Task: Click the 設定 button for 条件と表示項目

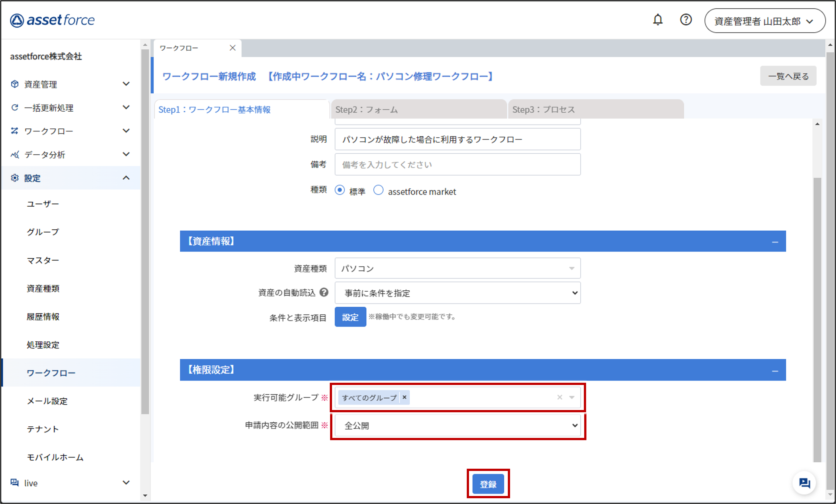Action: [x=350, y=317]
